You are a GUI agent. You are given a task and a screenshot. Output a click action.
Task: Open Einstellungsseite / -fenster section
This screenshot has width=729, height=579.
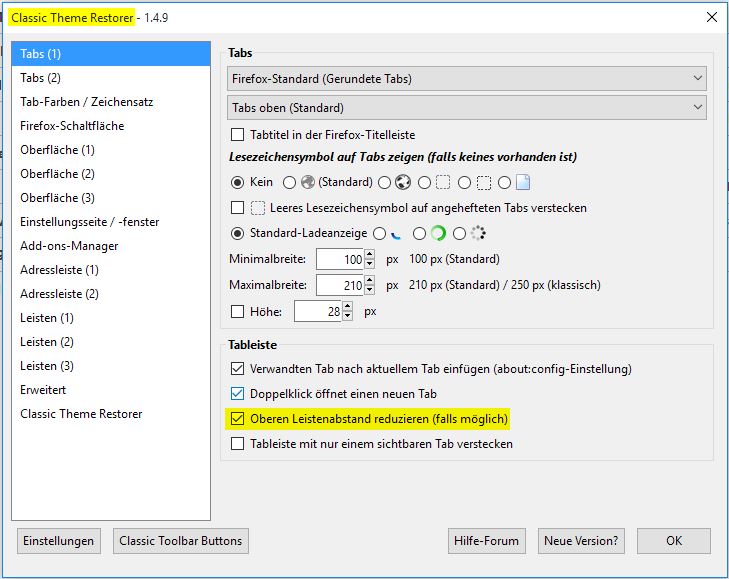(x=111, y=222)
